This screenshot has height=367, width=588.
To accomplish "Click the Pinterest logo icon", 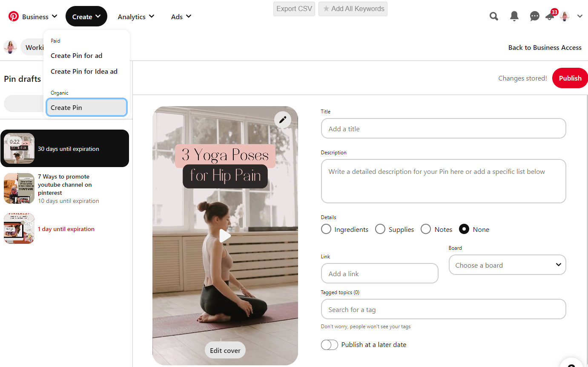I will coord(14,16).
